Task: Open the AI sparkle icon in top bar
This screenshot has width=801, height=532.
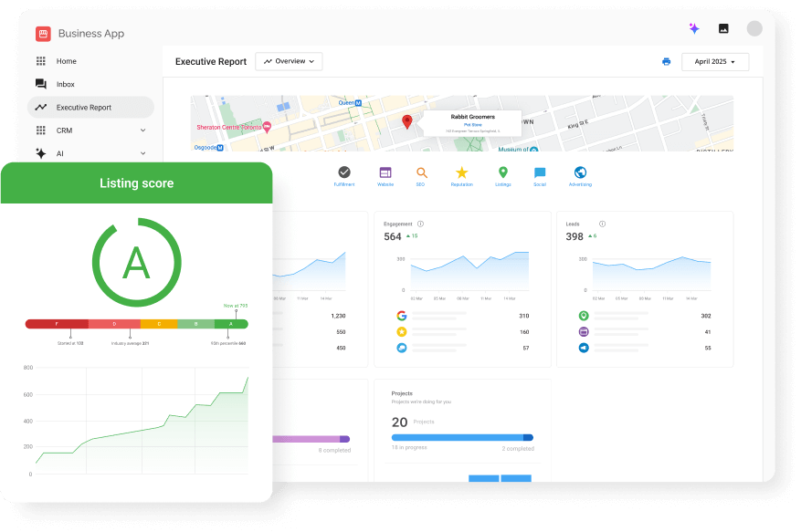Action: pos(694,28)
